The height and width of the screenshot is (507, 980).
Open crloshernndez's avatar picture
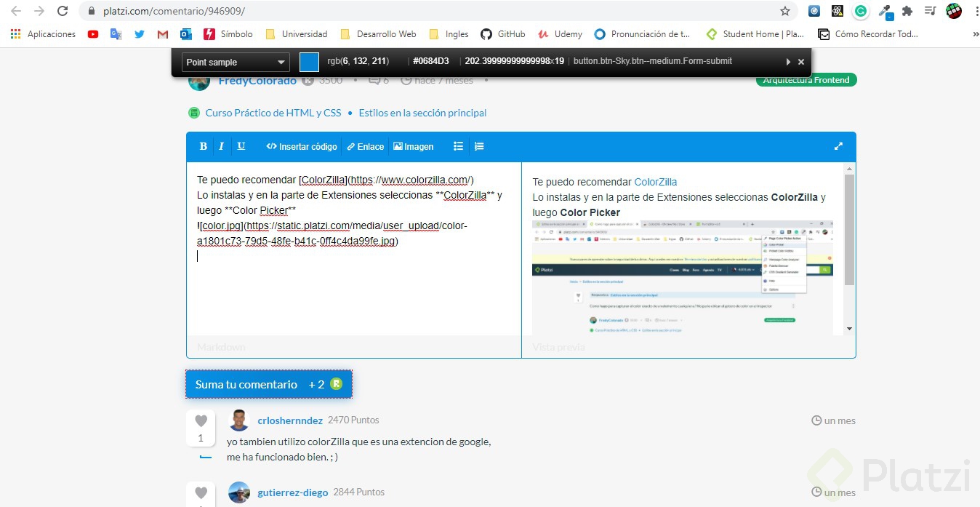click(239, 420)
